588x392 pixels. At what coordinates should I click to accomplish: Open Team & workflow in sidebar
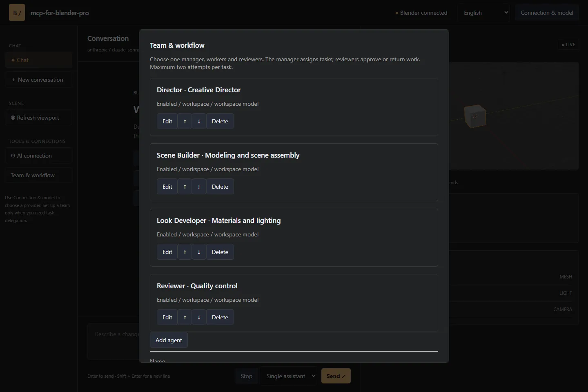39,175
